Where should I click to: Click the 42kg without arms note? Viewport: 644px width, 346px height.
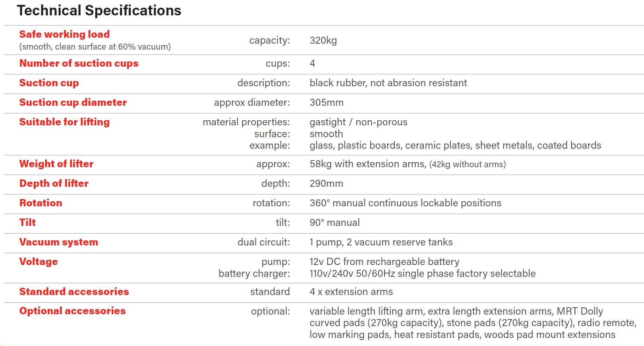click(467, 164)
